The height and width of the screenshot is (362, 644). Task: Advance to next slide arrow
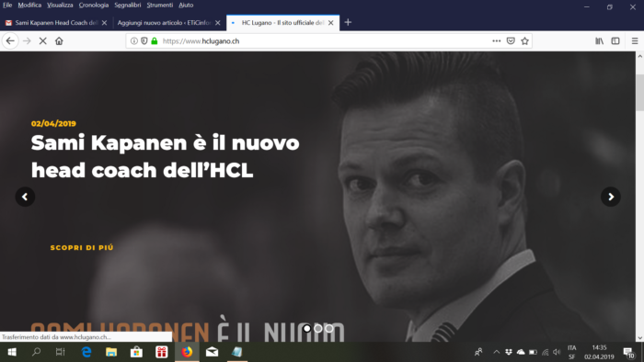[610, 197]
